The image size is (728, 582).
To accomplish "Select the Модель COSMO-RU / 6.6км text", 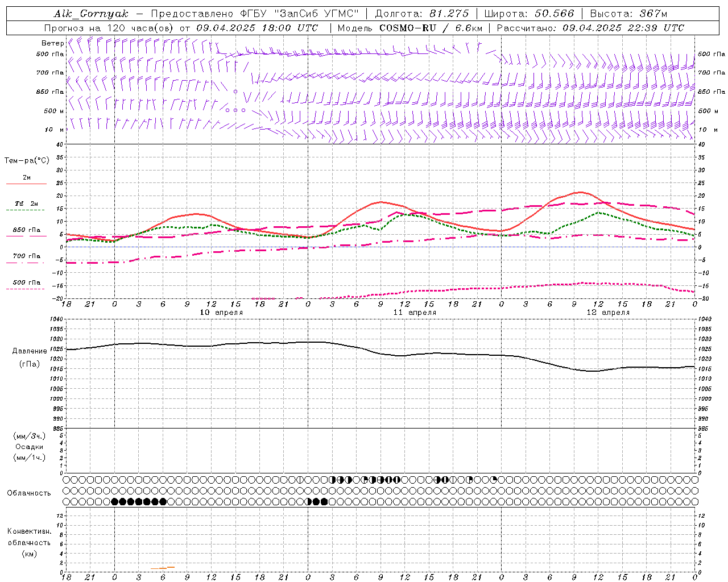I will pos(409,28).
